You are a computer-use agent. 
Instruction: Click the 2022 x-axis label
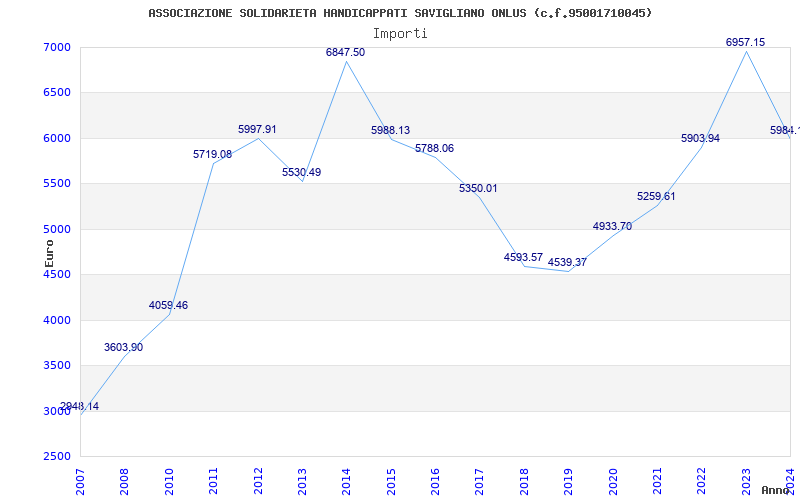702,481
